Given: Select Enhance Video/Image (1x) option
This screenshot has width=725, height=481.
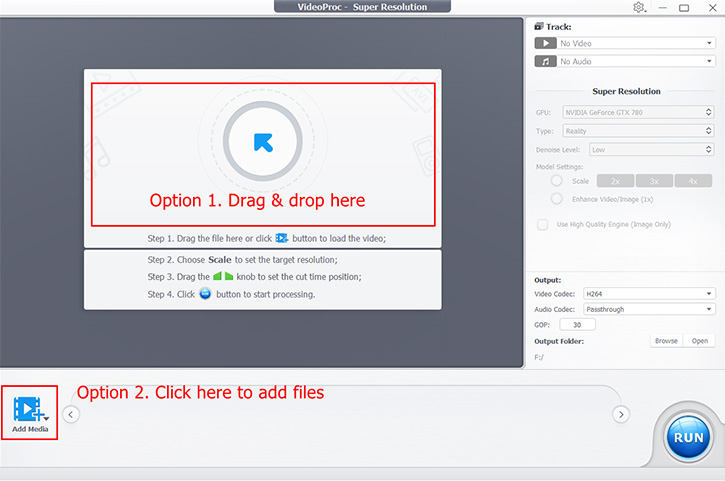Looking at the screenshot, I should (x=557, y=199).
